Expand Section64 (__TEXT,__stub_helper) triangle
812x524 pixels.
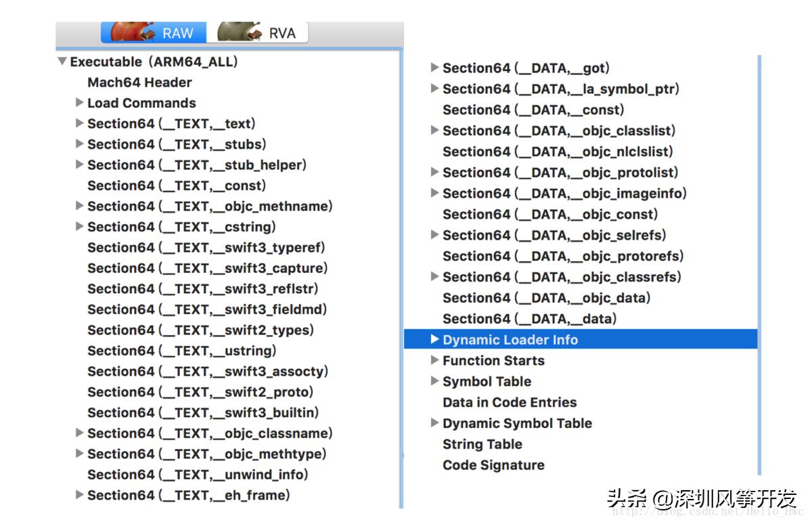coord(79,165)
